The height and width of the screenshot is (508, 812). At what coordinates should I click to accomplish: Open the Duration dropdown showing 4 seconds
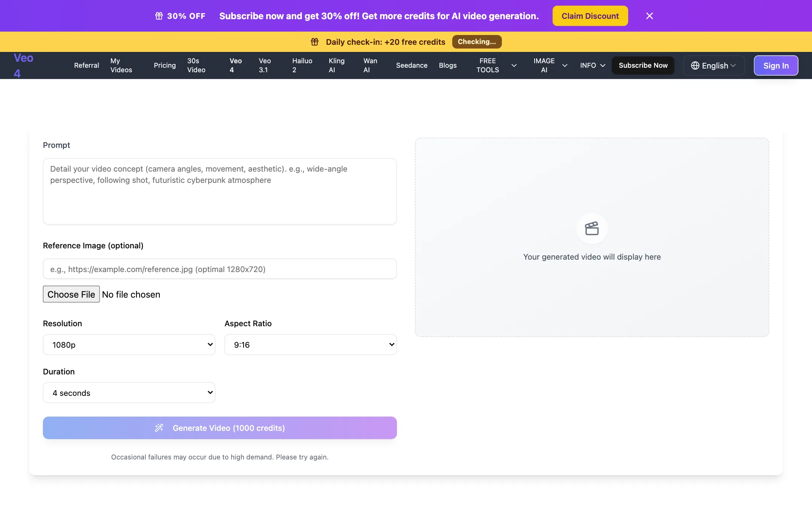(x=129, y=393)
